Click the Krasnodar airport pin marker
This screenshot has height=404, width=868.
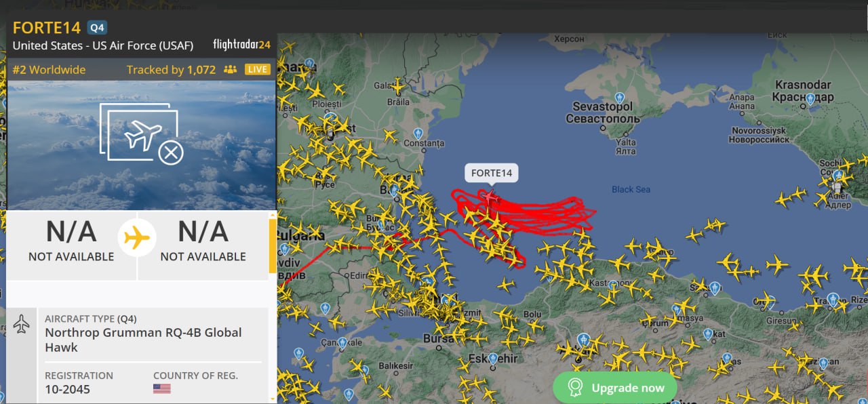click(x=810, y=99)
